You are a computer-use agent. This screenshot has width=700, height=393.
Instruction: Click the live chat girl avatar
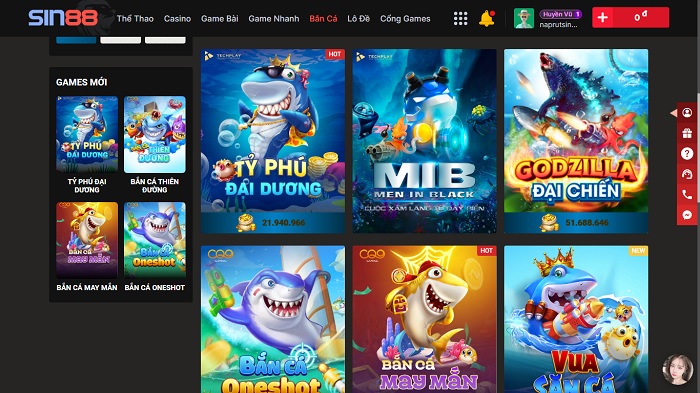click(678, 370)
